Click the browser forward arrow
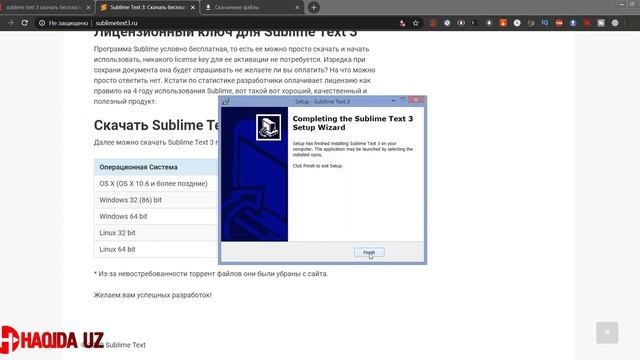 11,23
